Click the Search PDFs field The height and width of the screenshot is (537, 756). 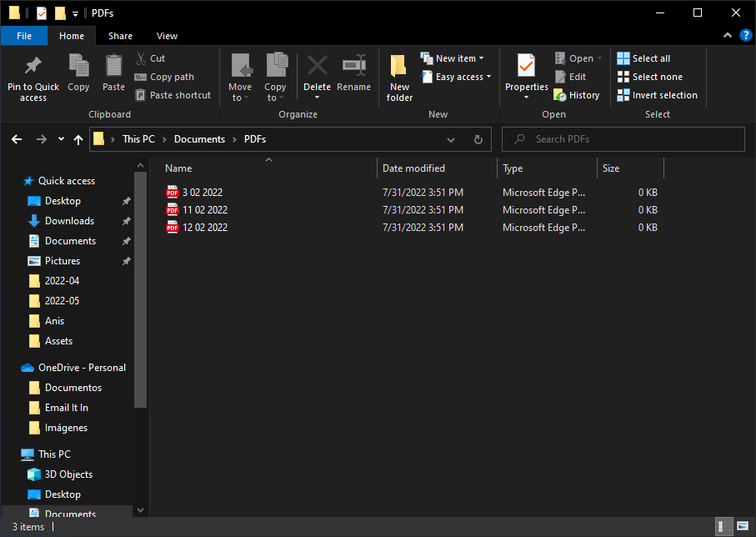click(x=623, y=139)
